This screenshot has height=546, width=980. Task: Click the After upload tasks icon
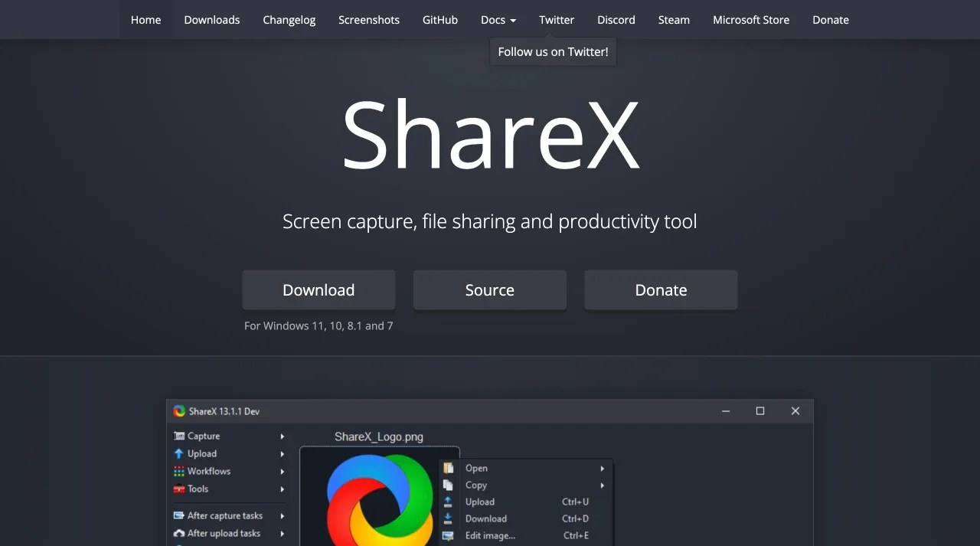[179, 533]
